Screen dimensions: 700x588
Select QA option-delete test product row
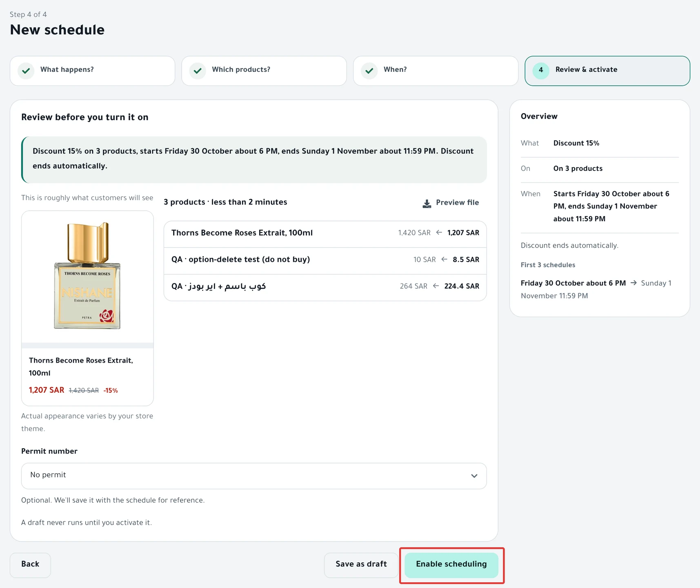(325, 261)
